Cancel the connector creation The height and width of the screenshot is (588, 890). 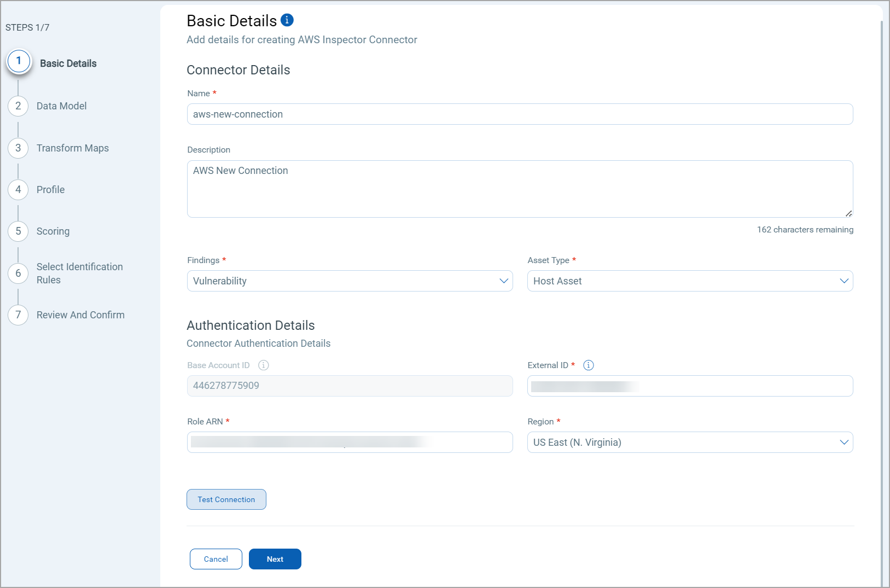[216, 559]
